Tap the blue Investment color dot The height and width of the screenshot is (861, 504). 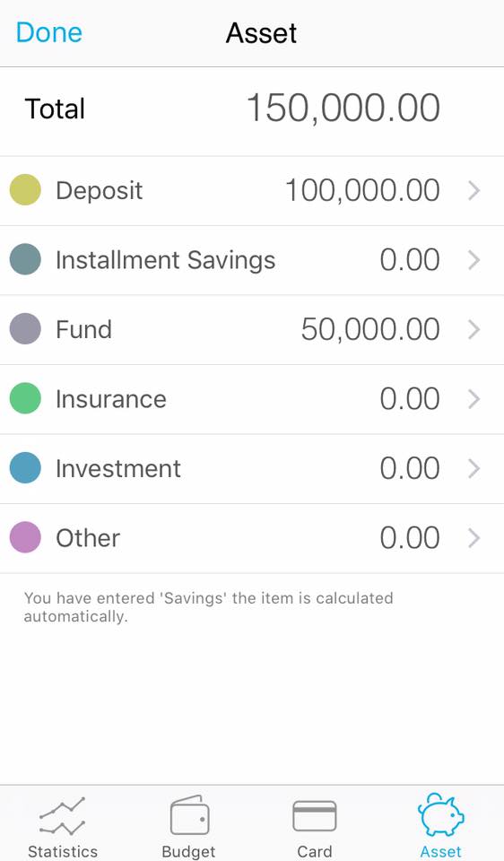coord(25,468)
